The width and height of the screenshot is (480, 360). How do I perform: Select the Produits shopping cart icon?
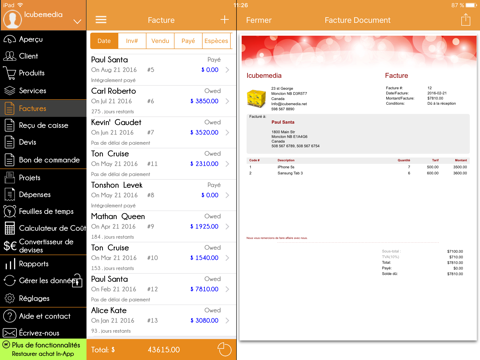(x=9, y=73)
